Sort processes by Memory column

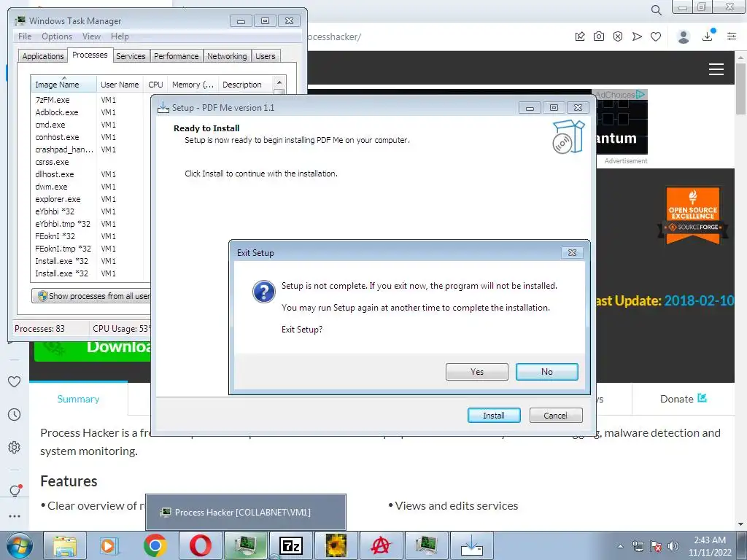click(193, 85)
